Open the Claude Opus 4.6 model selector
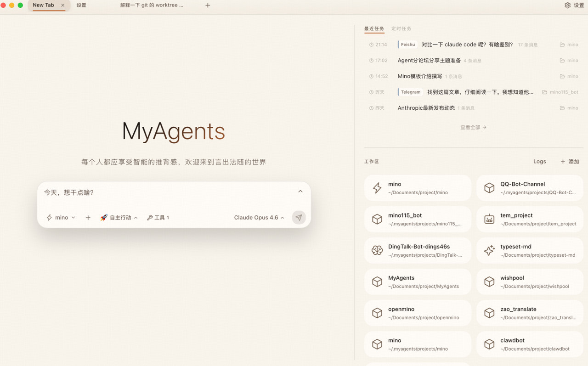The width and height of the screenshot is (588, 366). pos(259,218)
